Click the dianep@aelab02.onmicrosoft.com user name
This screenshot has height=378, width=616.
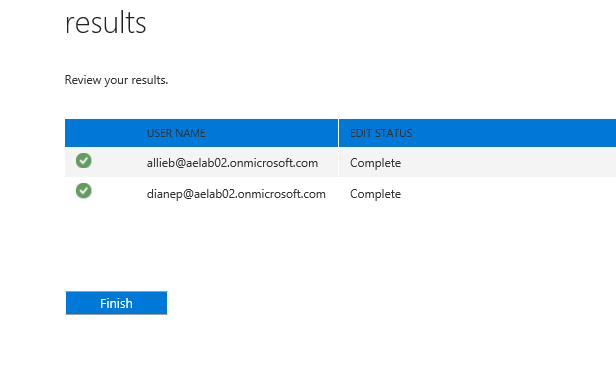pos(236,194)
